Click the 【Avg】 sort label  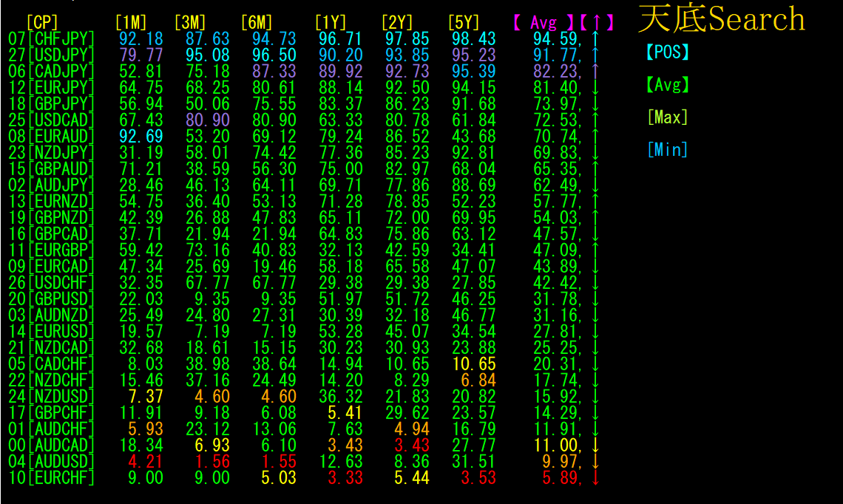point(667,85)
